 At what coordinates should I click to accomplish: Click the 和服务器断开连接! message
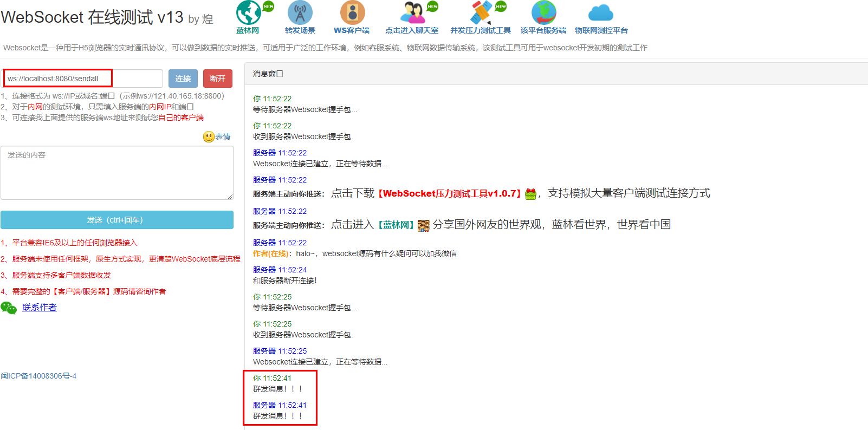pos(285,281)
